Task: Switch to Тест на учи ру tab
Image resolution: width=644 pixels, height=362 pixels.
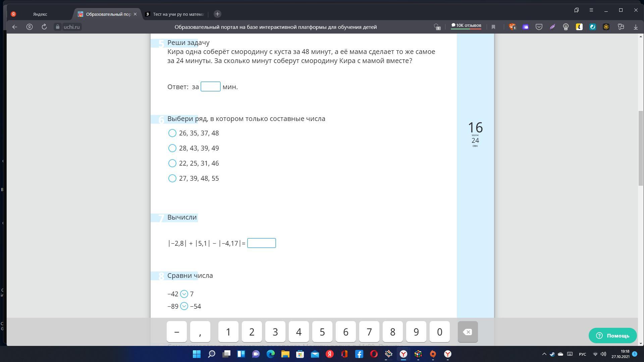Action: 178,14
